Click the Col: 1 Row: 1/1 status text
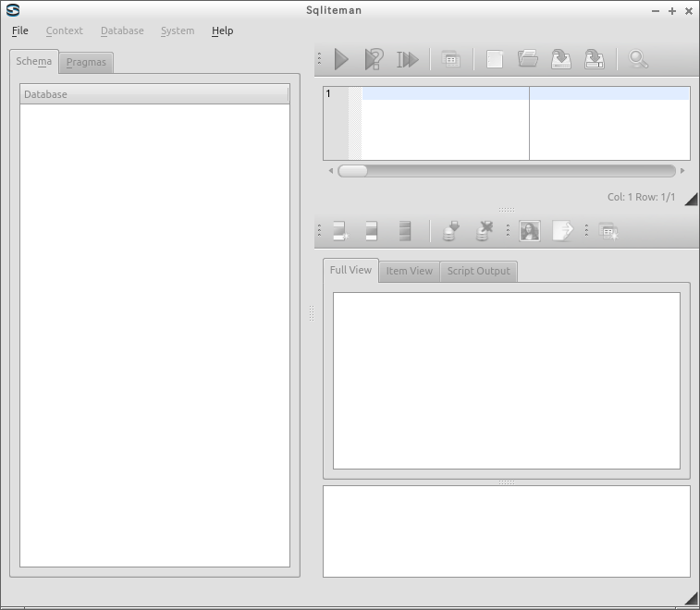The image size is (700, 610). point(641,197)
